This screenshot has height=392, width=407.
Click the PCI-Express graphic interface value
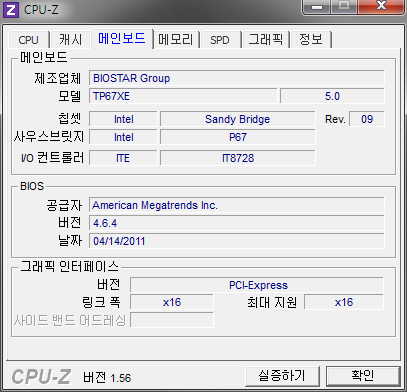(x=257, y=285)
